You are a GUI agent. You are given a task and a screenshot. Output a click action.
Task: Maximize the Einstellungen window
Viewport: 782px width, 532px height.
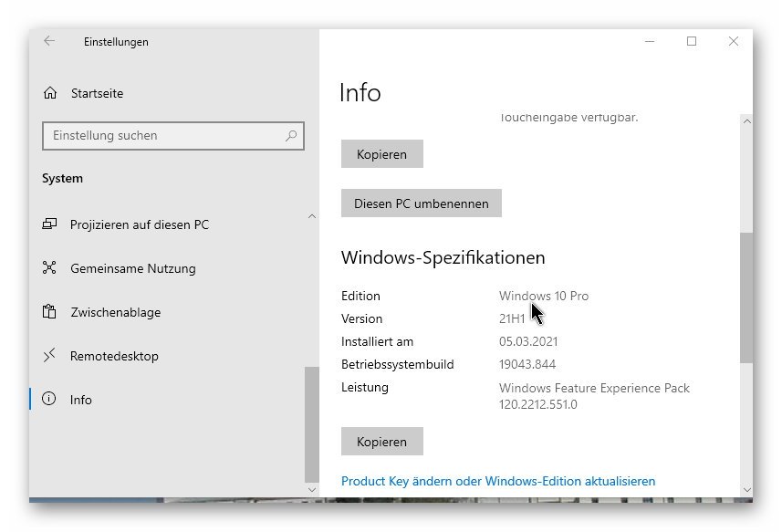coord(692,41)
